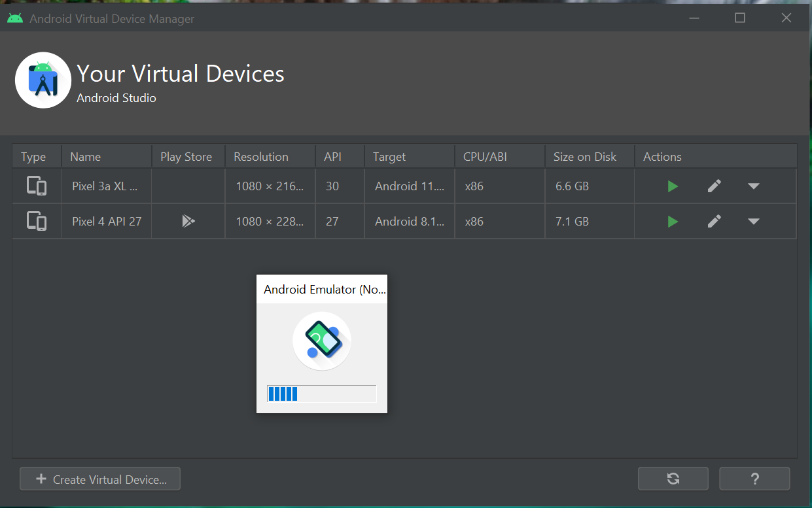Click the Play Store icon for Pixel 4
The image size is (812, 508).
pos(188,221)
